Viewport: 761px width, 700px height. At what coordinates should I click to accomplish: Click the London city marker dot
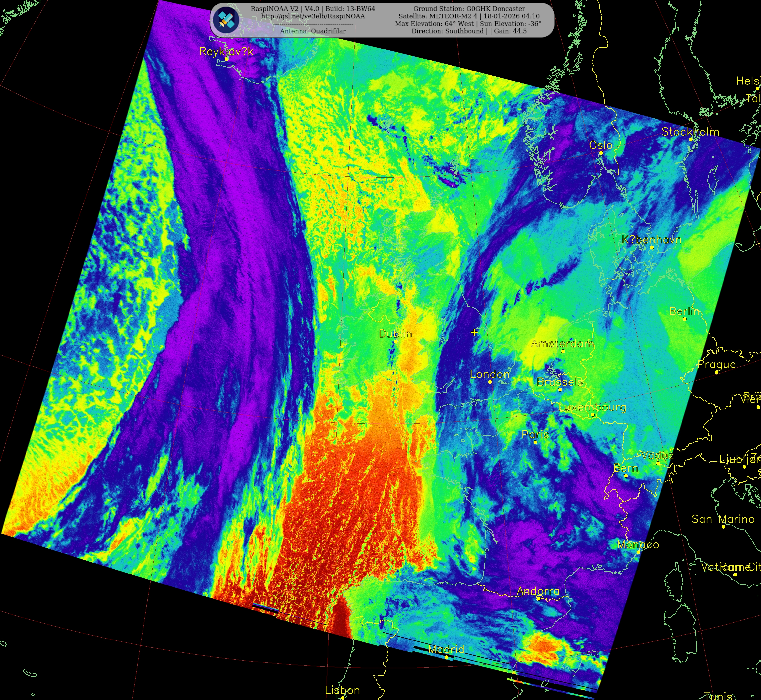490,382
